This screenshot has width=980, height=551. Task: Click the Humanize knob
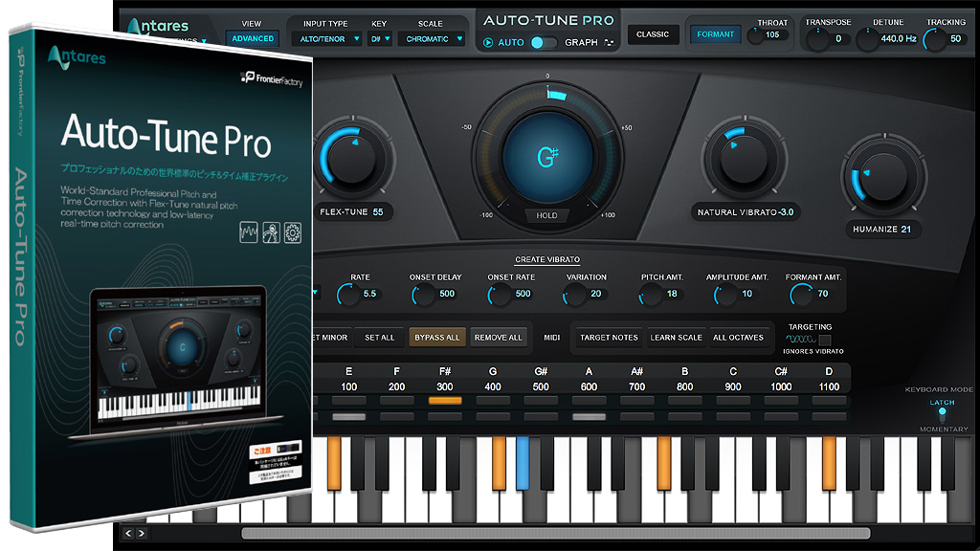883,178
